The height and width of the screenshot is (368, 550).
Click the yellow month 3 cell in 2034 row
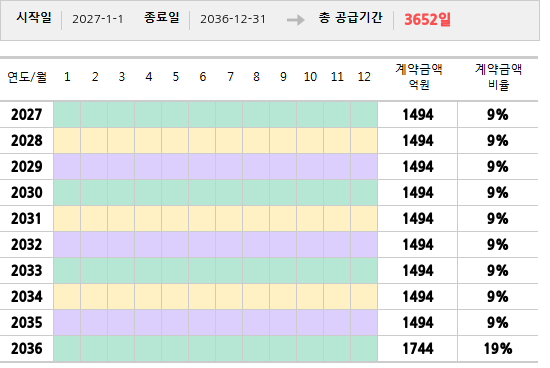tap(121, 296)
